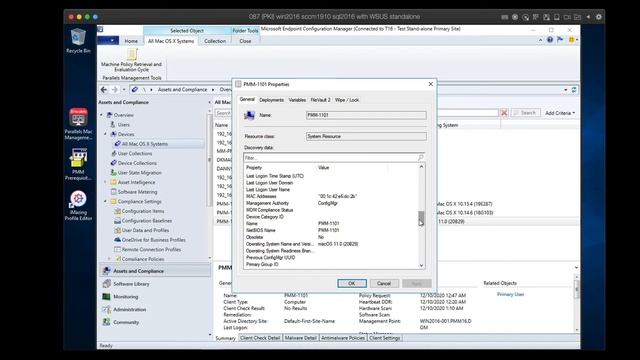Expand the Asset Intelligence node
The image size is (640, 360).
(105, 182)
